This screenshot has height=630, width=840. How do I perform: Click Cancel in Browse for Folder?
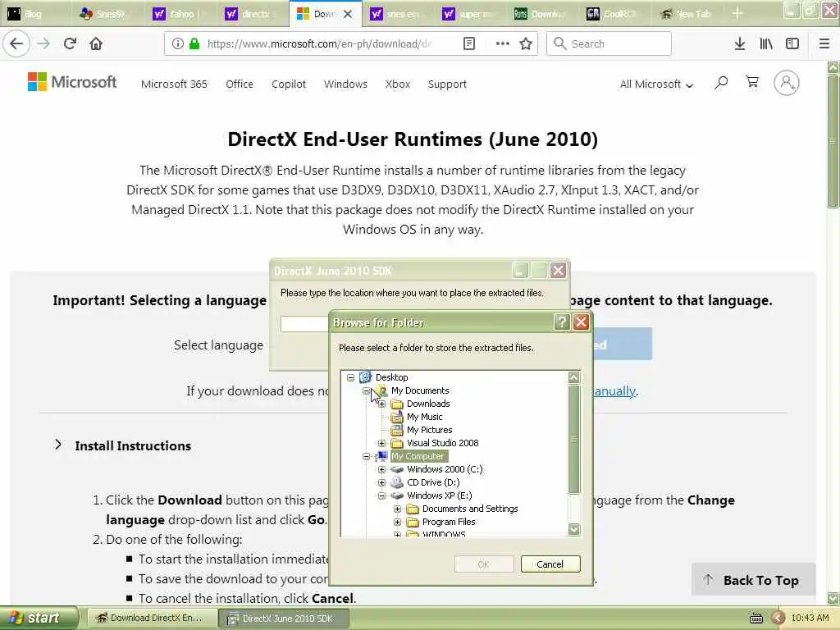tap(550, 564)
